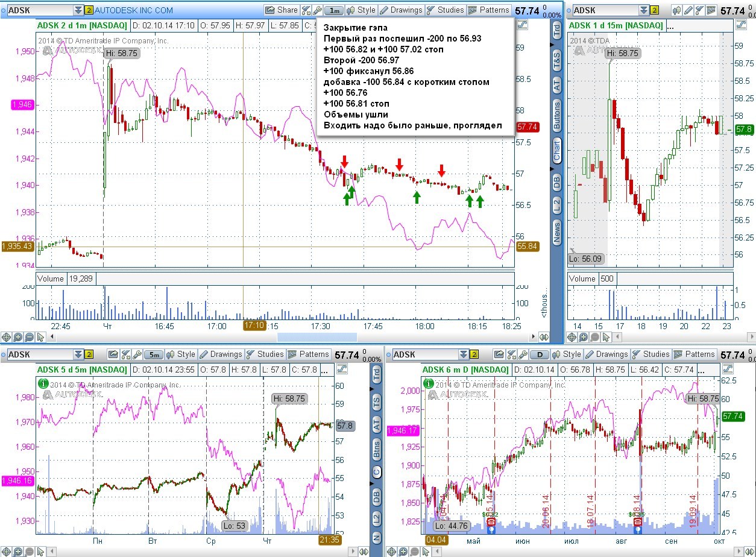Click zoom in icon under 1m chart

pyautogui.click(x=17, y=337)
